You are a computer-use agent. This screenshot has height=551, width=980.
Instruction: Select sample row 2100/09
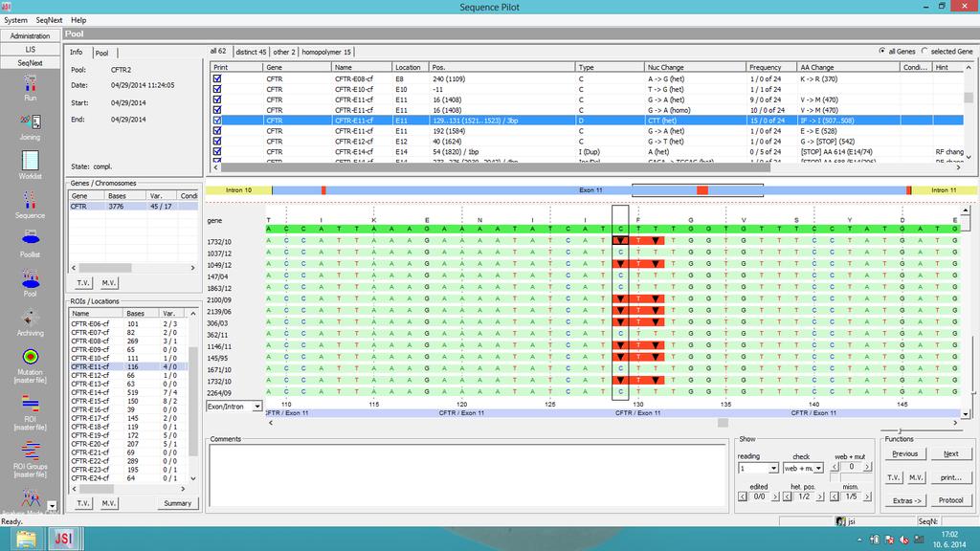[x=219, y=299]
